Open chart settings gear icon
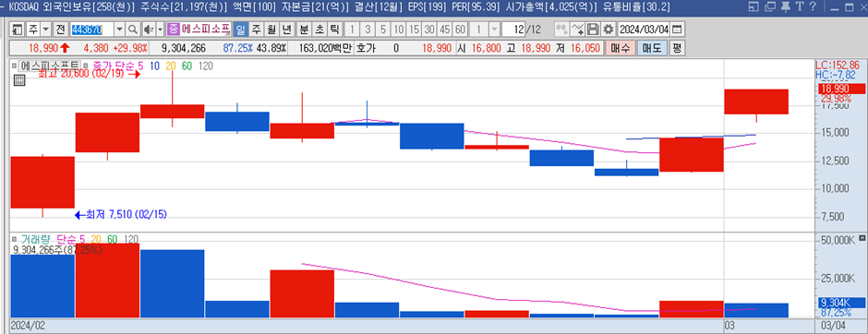This screenshot has width=868, height=334. click(x=609, y=30)
